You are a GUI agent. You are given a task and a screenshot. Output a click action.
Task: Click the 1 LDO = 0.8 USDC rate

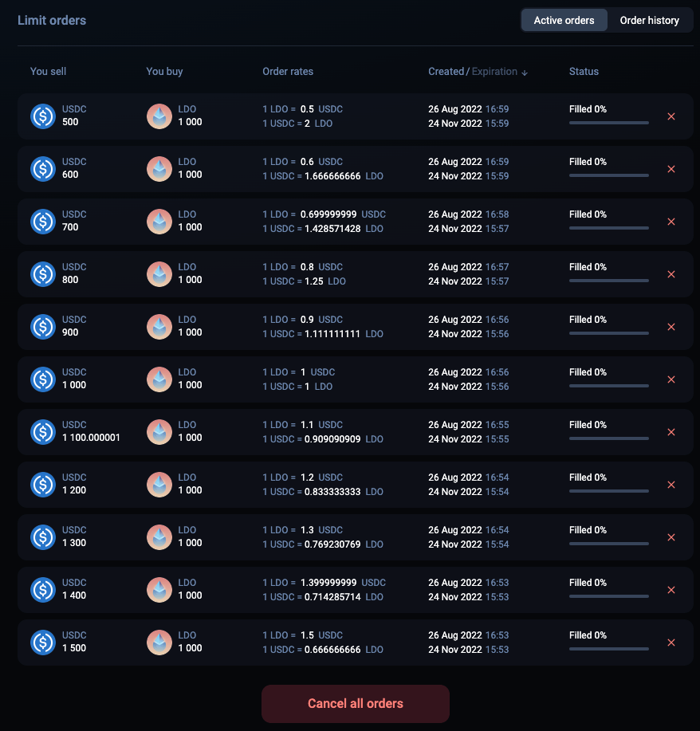tap(302, 267)
